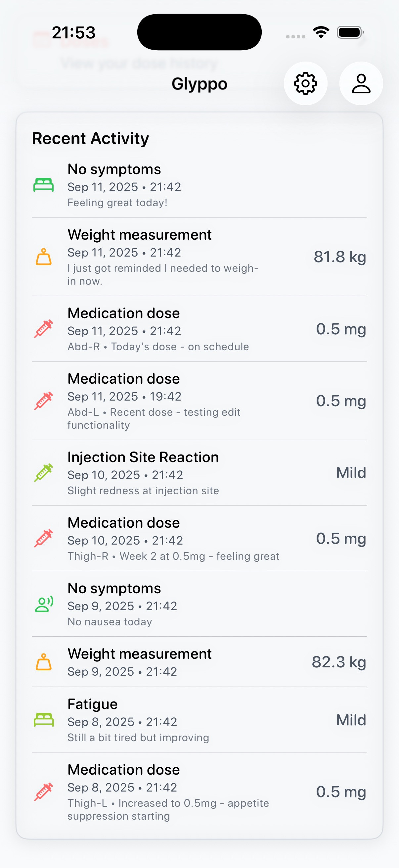
Task: Tap the green bed icon for Sep 11 No symptoms
Action: [43, 185]
